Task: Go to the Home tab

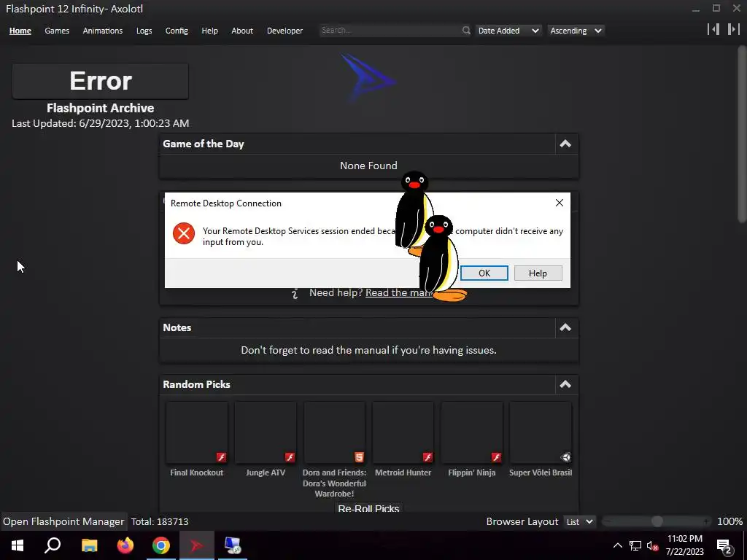Action: tap(20, 31)
